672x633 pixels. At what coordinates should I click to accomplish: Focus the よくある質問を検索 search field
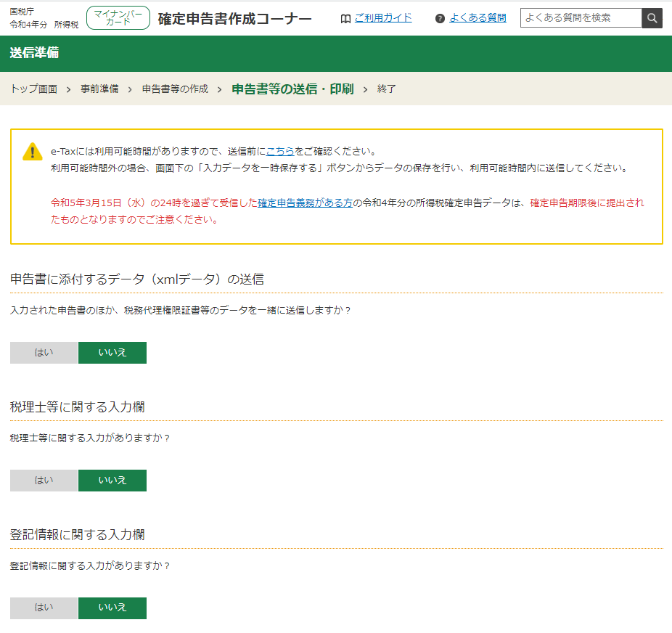[x=581, y=18]
